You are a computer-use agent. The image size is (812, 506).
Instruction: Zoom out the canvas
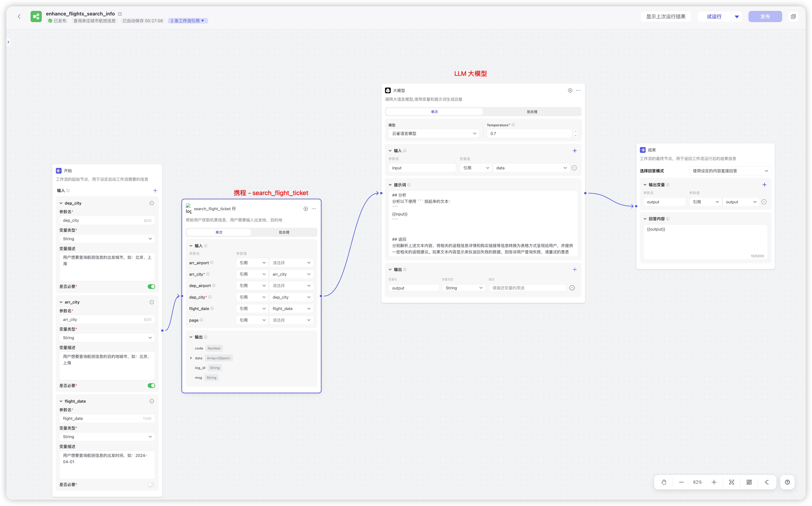click(x=681, y=482)
